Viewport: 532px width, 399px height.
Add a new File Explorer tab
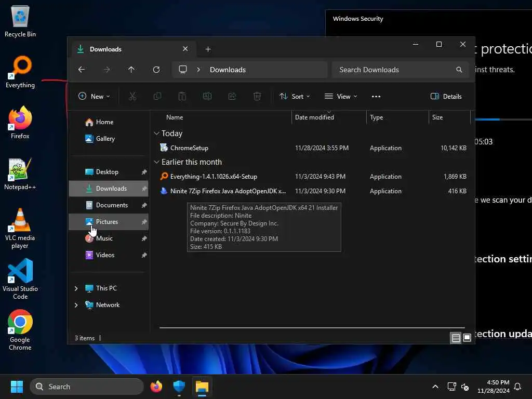pyautogui.click(x=208, y=49)
